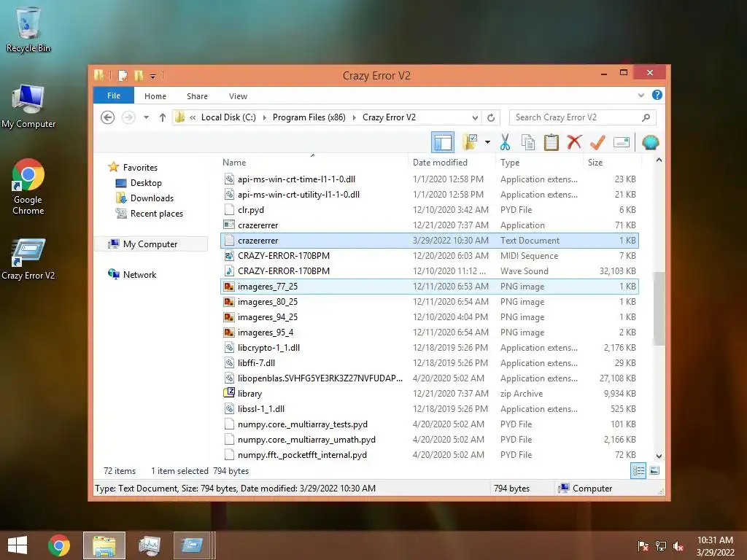This screenshot has height=560, width=747.
Task: Click the search magnifier icon
Action: click(646, 117)
